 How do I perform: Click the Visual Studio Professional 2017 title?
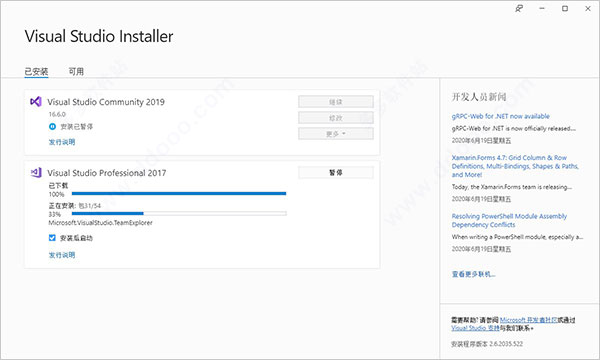(107, 173)
